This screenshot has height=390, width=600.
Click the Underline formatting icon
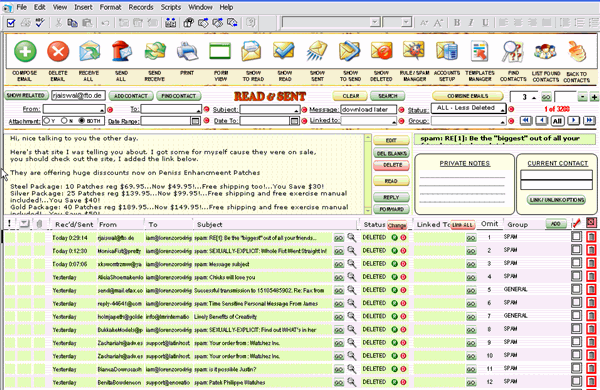pyautogui.click(x=485, y=23)
